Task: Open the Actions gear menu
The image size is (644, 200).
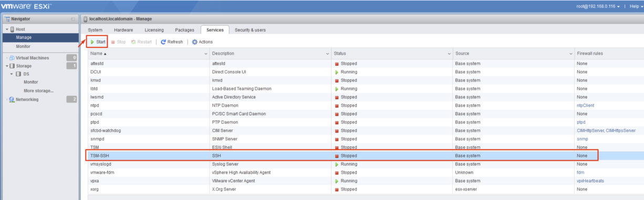Action: point(202,42)
